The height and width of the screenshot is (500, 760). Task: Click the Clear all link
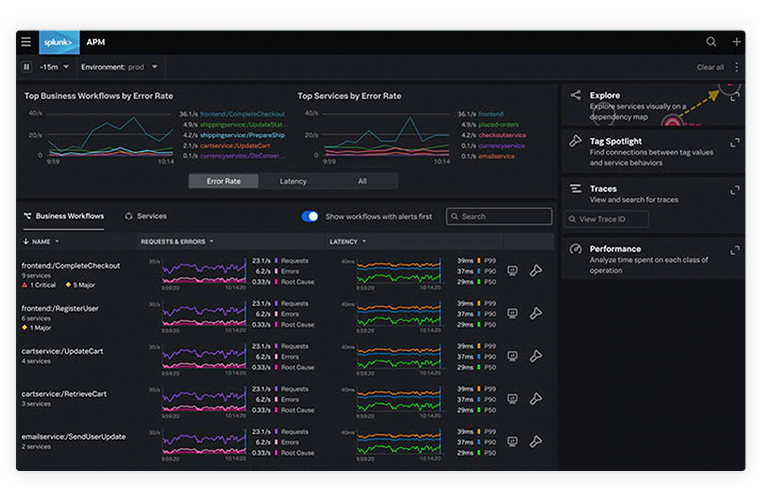pyautogui.click(x=710, y=67)
